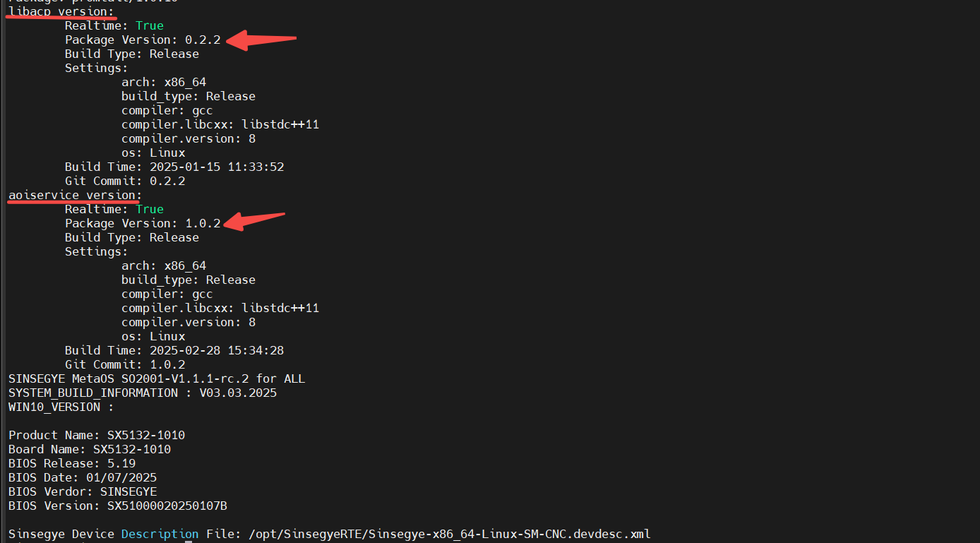Click the aoiservice_version heading text
This screenshot has height=543, width=980.
coord(75,195)
